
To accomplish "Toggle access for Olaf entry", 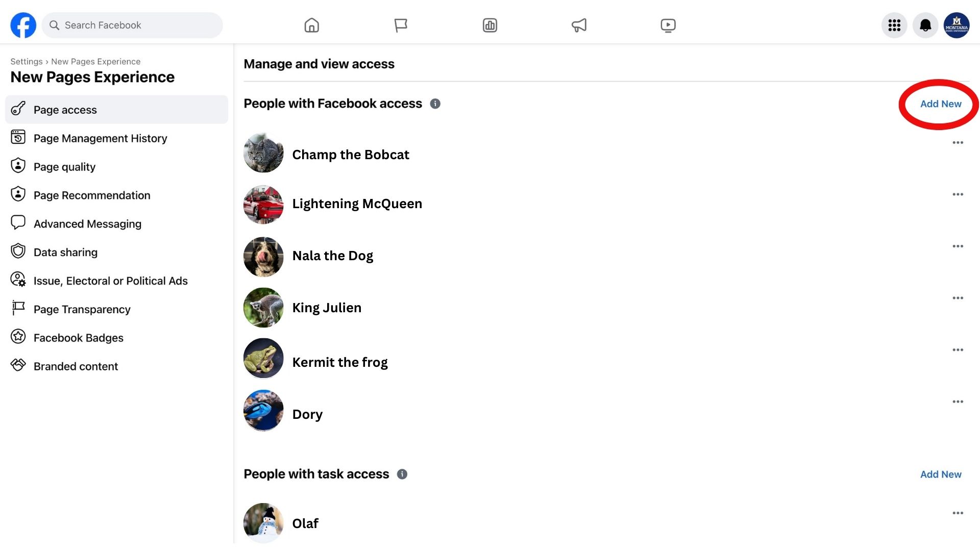I will (x=958, y=513).
